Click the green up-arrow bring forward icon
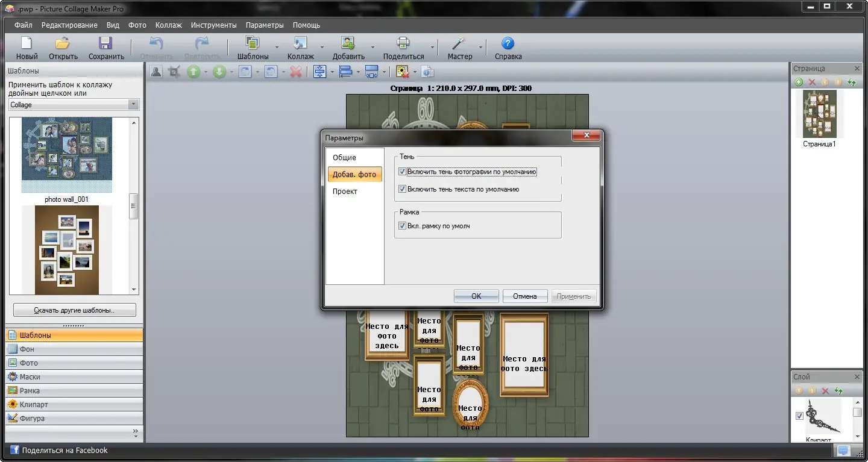The width and height of the screenshot is (868, 462). pos(193,72)
